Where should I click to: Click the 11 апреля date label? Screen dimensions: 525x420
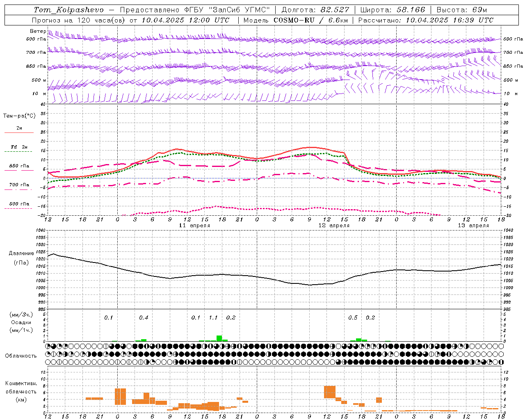(194, 226)
